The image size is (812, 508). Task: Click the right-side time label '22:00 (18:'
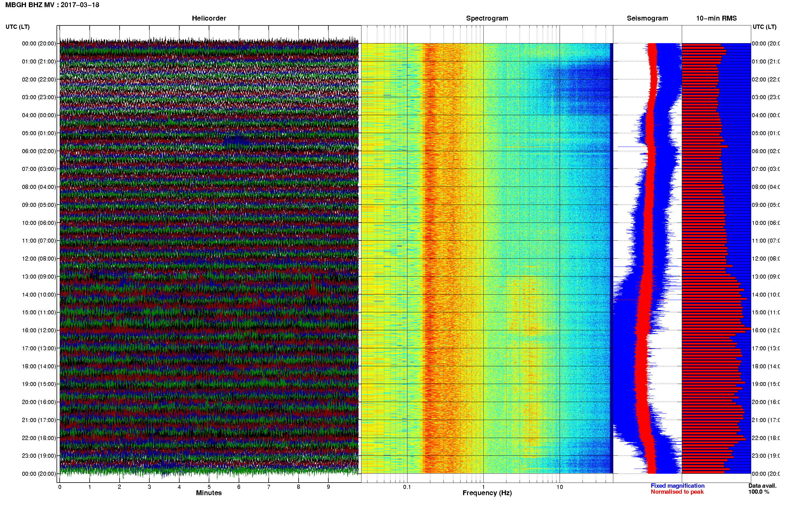click(766, 438)
